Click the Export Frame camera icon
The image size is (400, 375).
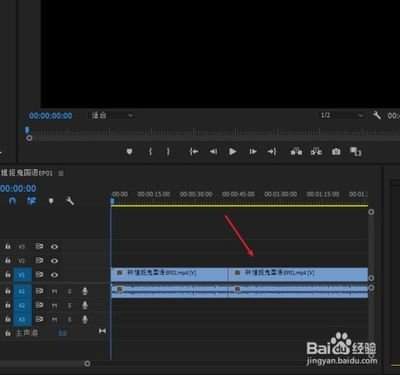336,152
